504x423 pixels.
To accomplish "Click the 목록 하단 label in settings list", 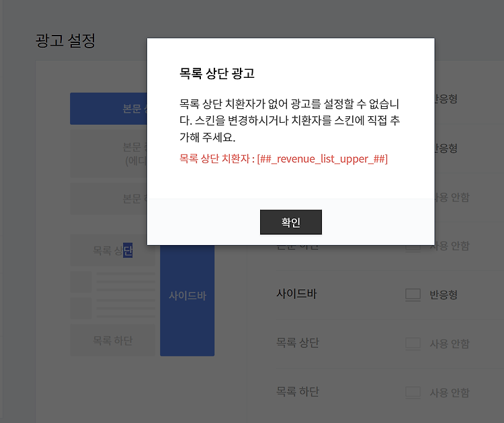I will coord(298,391).
